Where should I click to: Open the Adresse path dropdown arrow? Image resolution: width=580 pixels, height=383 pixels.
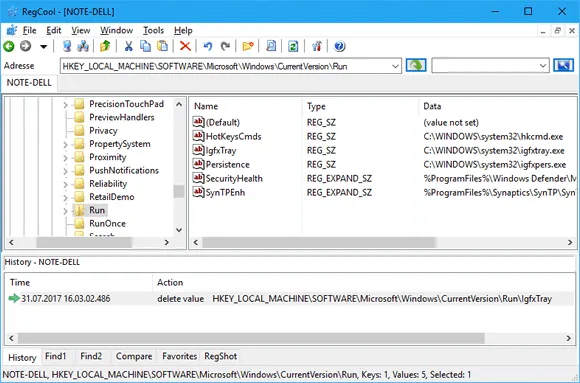tap(395, 66)
